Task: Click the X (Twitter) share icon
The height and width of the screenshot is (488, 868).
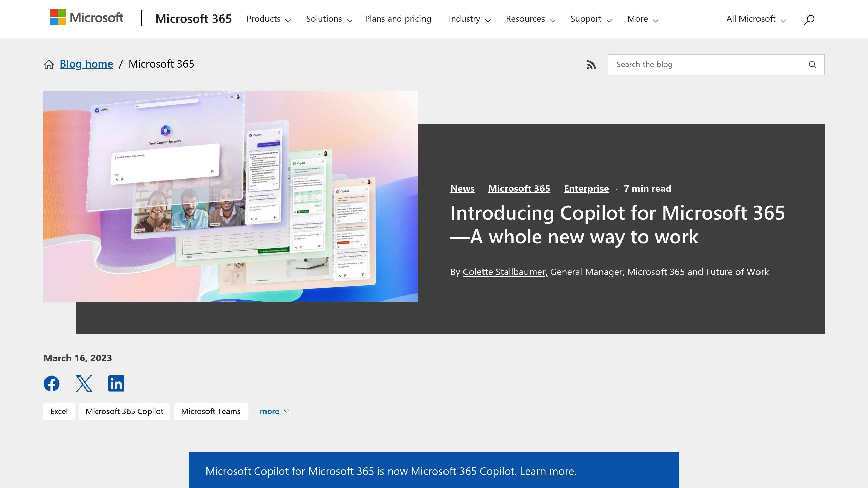Action: [x=84, y=383]
